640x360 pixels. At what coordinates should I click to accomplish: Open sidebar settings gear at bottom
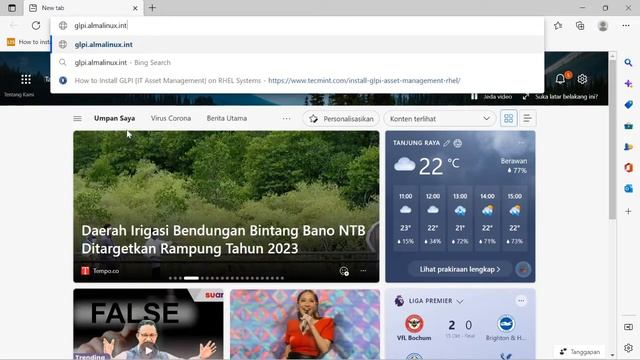[628, 348]
